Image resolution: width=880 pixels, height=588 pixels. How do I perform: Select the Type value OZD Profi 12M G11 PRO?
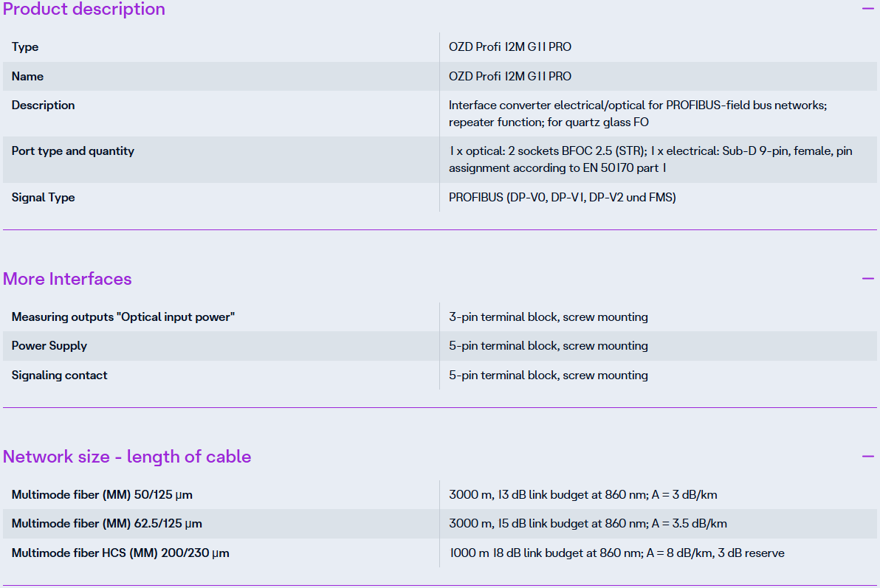[510, 47]
